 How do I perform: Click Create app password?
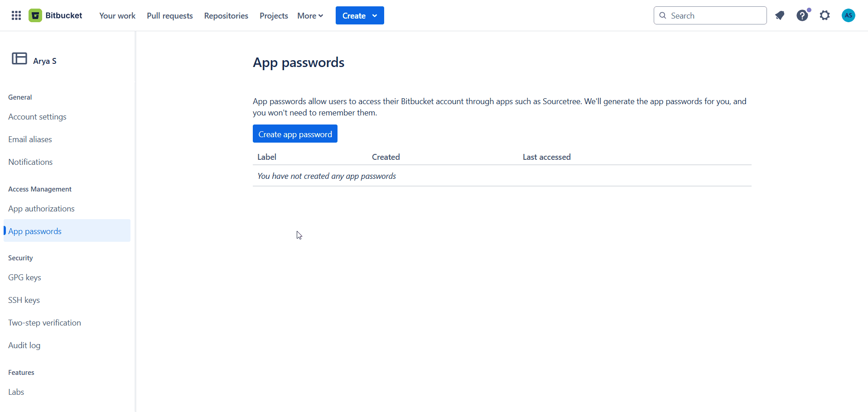(x=295, y=134)
